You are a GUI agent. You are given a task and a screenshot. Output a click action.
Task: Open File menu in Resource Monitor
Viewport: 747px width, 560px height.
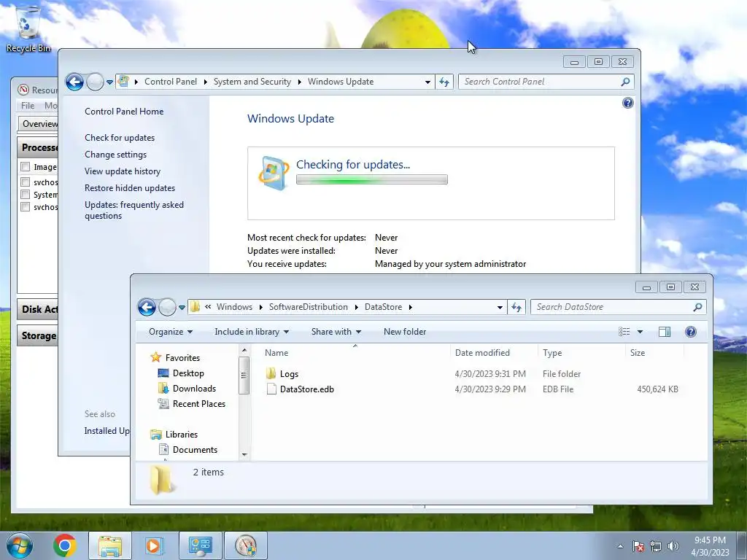click(x=28, y=106)
